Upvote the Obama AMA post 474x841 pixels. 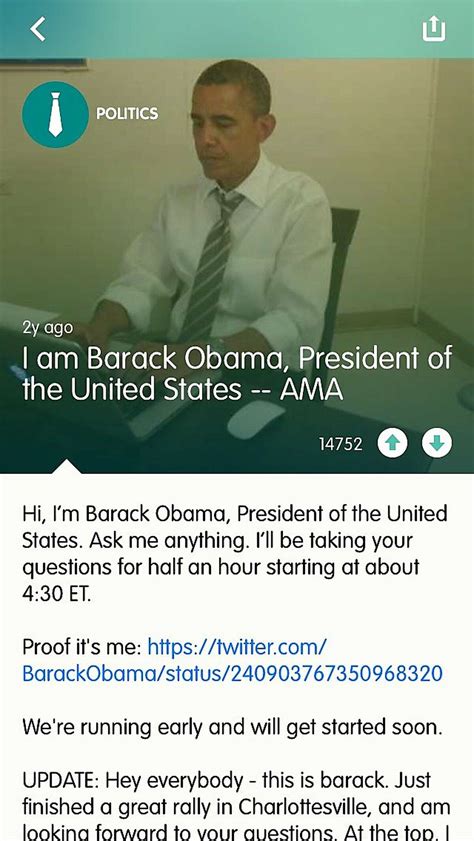pos(392,443)
